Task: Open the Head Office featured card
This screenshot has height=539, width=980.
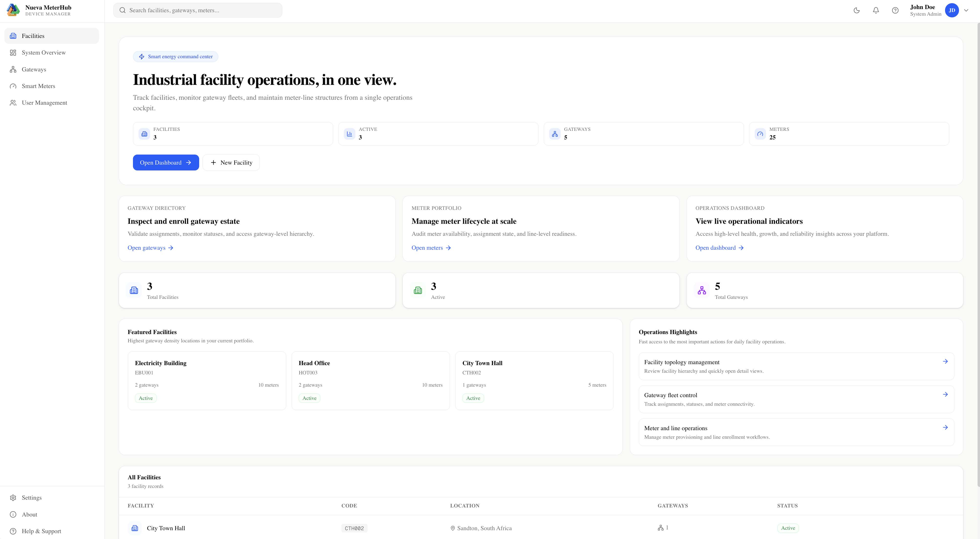Action: tap(370, 381)
